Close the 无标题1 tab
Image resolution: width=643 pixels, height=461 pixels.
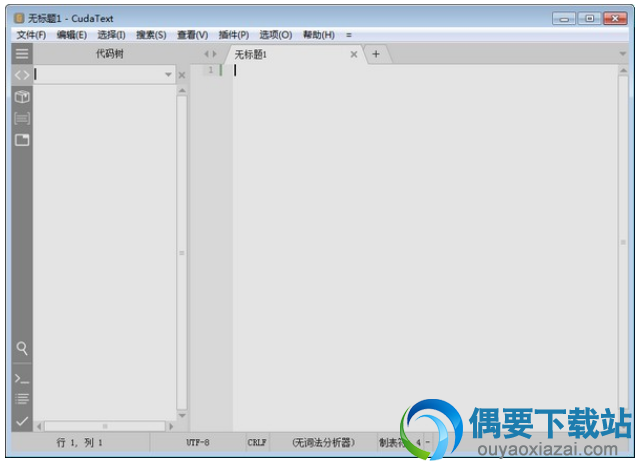pyautogui.click(x=354, y=54)
